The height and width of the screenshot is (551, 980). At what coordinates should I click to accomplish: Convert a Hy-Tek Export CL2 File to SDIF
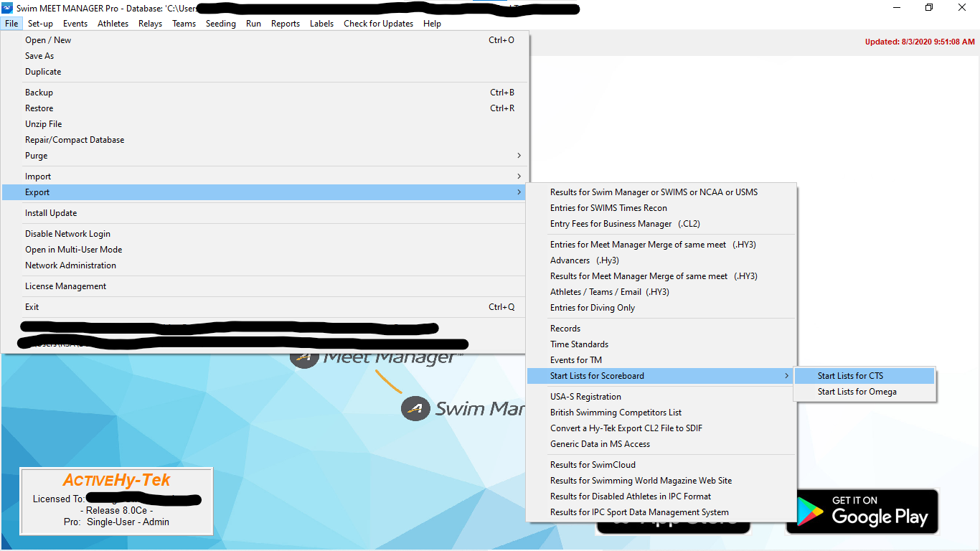[x=661, y=428]
